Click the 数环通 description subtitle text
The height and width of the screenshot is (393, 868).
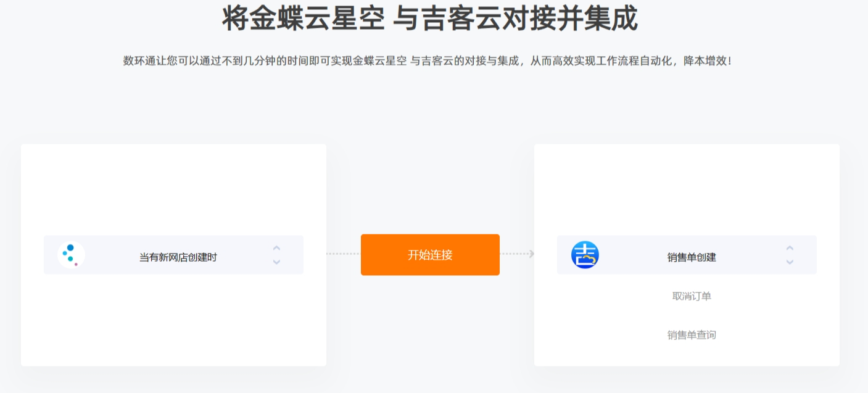[x=428, y=61]
